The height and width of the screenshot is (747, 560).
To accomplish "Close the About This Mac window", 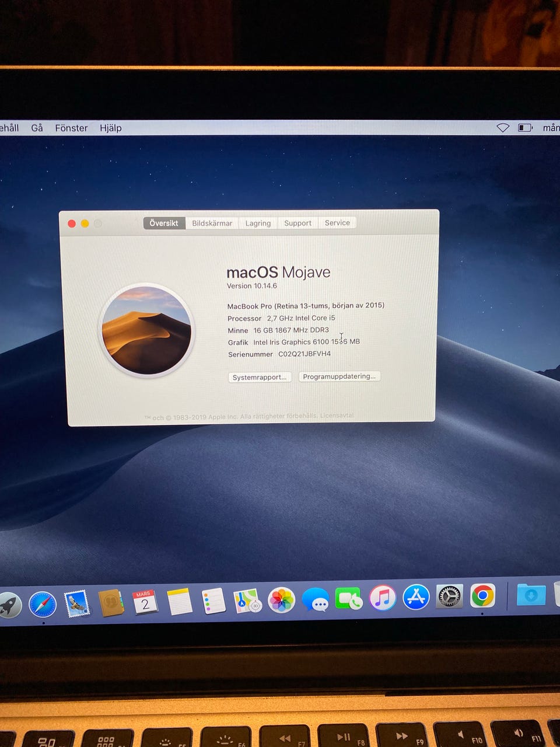I will (72, 224).
